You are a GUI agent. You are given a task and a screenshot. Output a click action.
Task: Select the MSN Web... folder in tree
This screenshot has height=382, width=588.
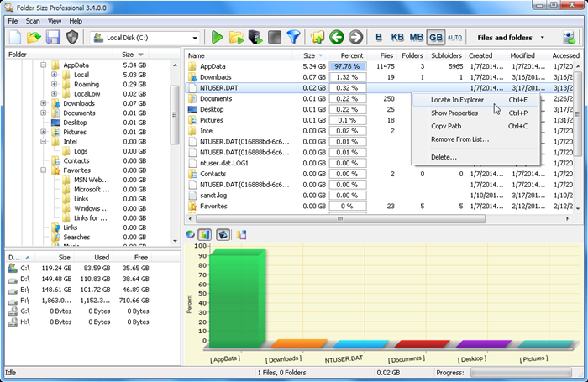(91, 180)
